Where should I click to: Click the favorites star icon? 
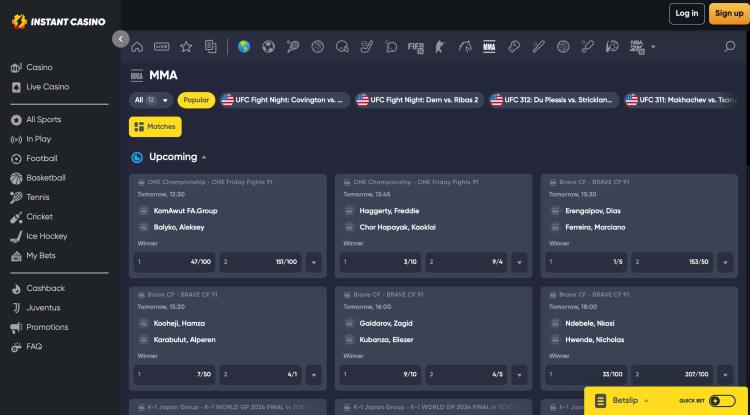pos(186,47)
